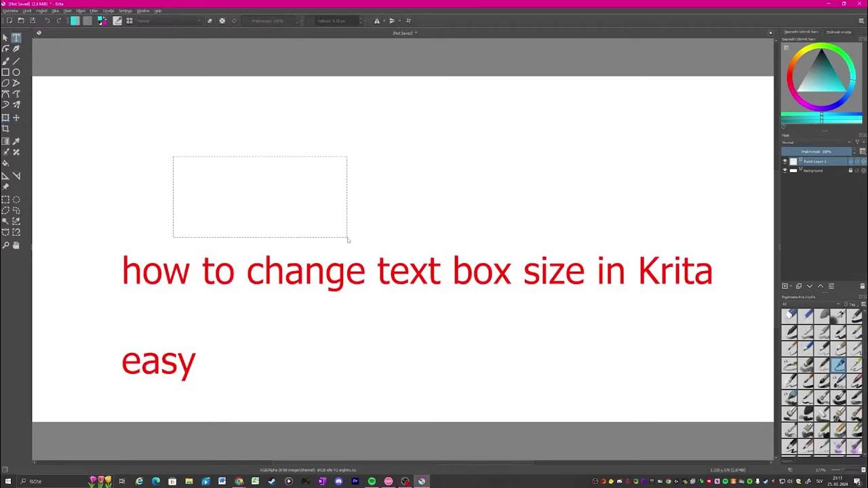
Task: Select the Measure tool
Action: 16,176
